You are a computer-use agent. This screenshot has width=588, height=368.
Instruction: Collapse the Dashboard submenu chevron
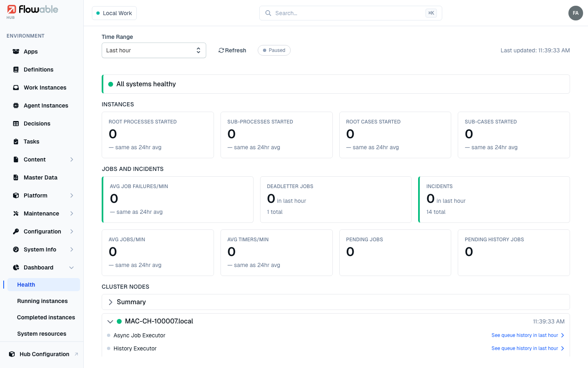[72, 267]
